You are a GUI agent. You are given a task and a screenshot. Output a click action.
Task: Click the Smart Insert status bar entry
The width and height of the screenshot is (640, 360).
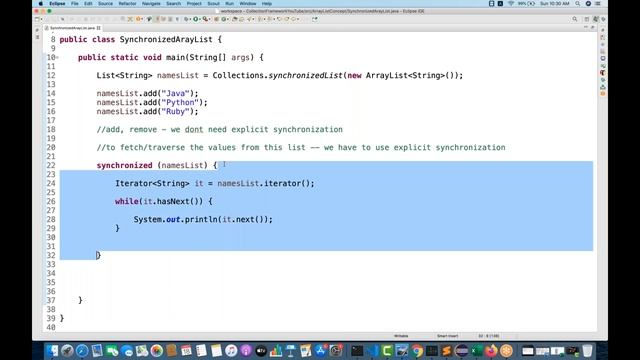pyautogui.click(x=448, y=336)
